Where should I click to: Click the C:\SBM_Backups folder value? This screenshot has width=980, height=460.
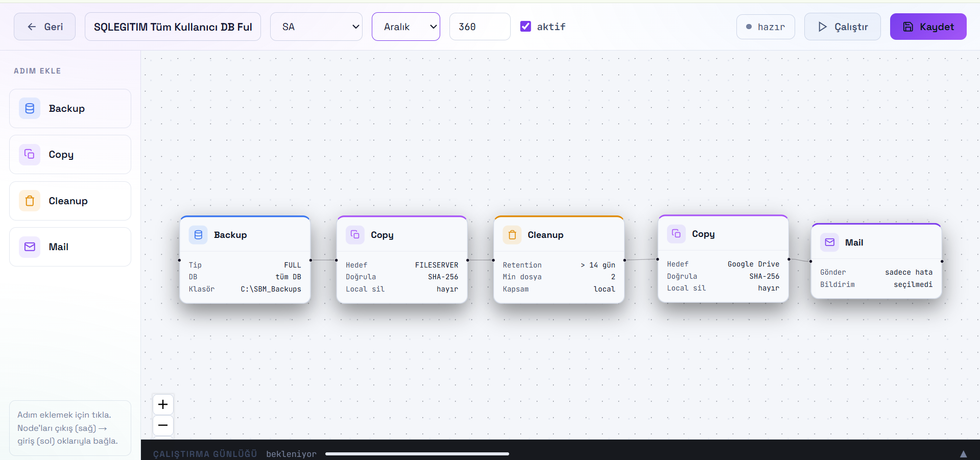click(271, 289)
